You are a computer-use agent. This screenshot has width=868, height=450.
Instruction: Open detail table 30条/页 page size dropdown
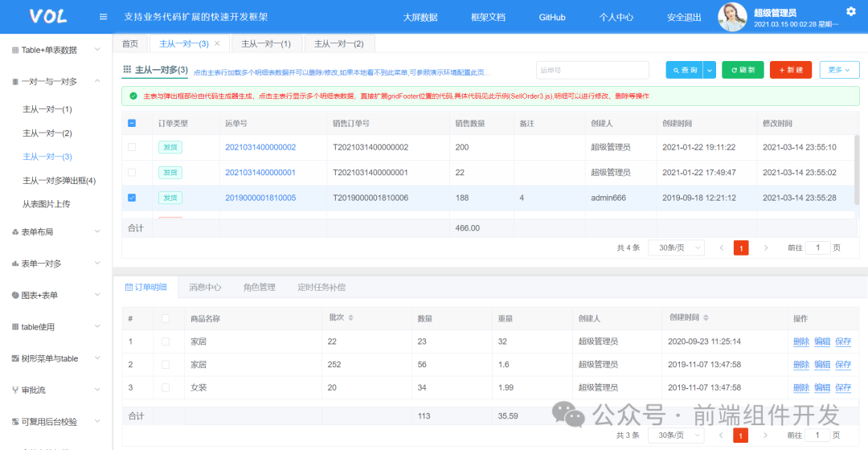pos(676,436)
